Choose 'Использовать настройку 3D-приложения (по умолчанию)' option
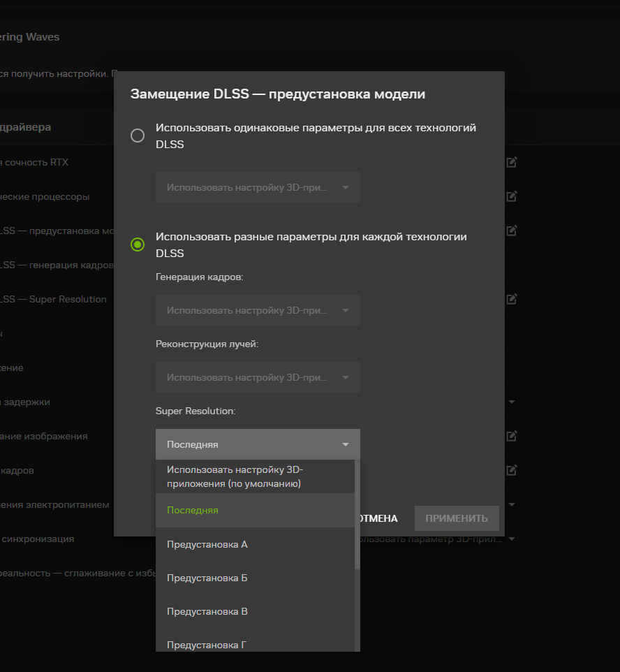 255,476
